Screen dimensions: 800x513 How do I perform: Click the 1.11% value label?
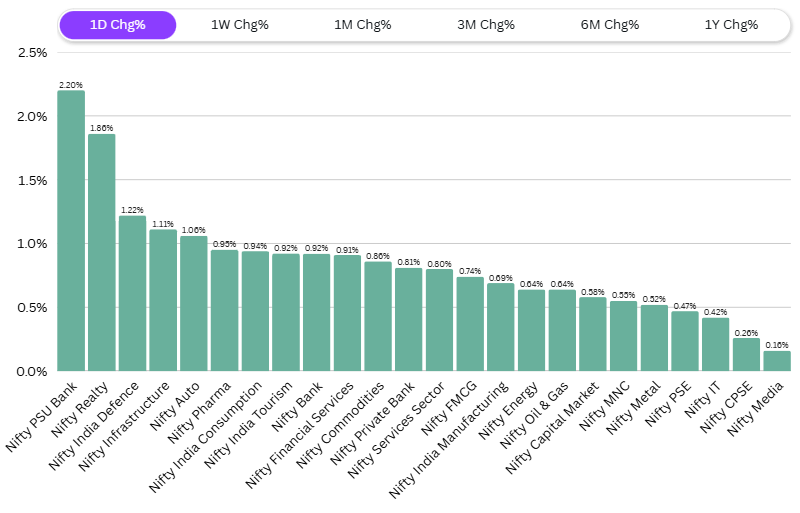(163, 224)
